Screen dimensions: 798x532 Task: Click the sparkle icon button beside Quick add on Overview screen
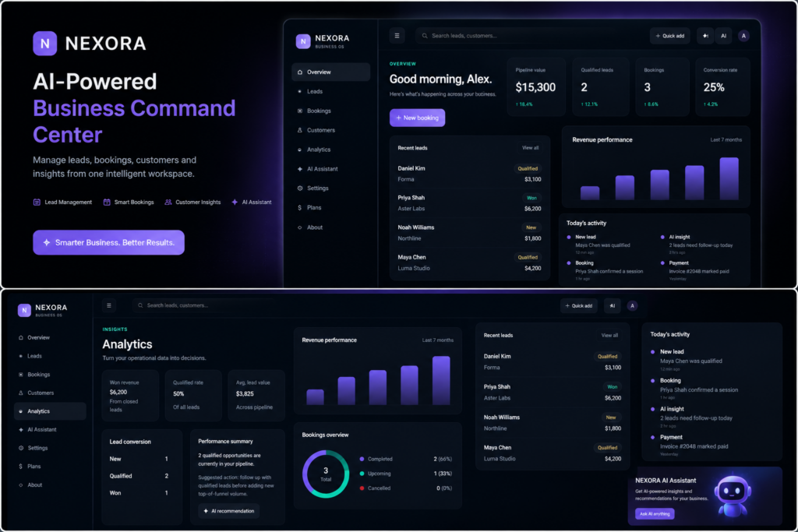pos(705,36)
